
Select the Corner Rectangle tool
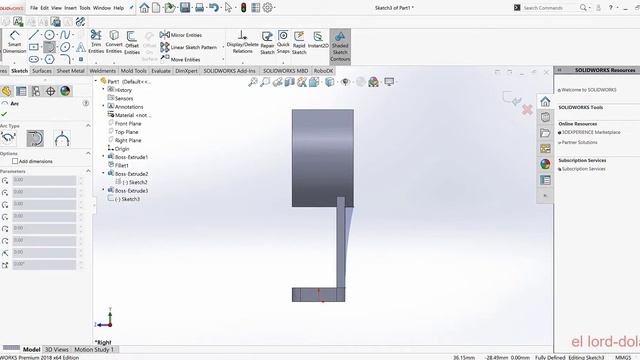[x=34, y=47]
